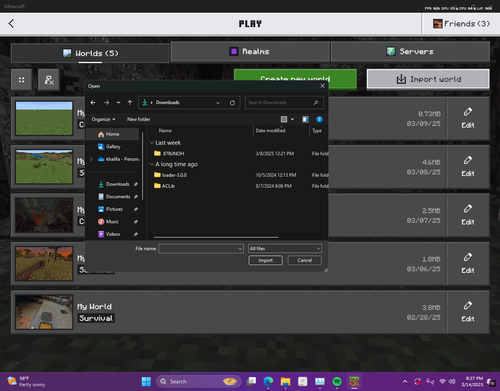Collapse the Last week group

(x=152, y=143)
